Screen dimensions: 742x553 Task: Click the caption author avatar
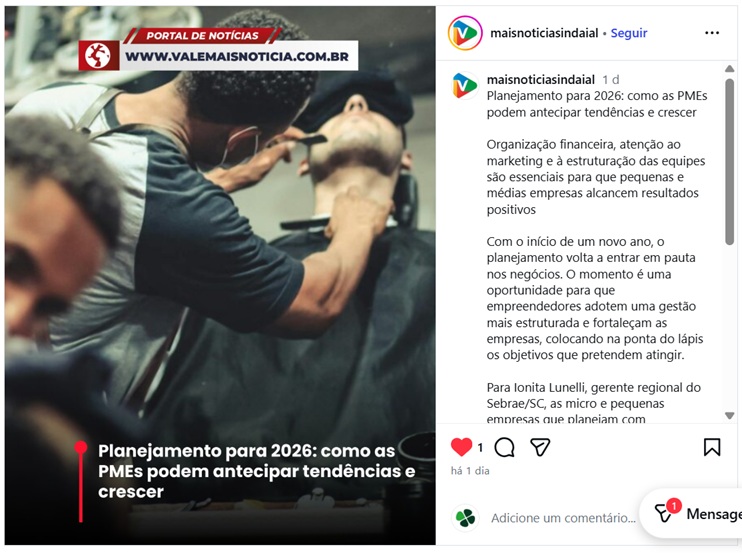pyautogui.click(x=465, y=86)
